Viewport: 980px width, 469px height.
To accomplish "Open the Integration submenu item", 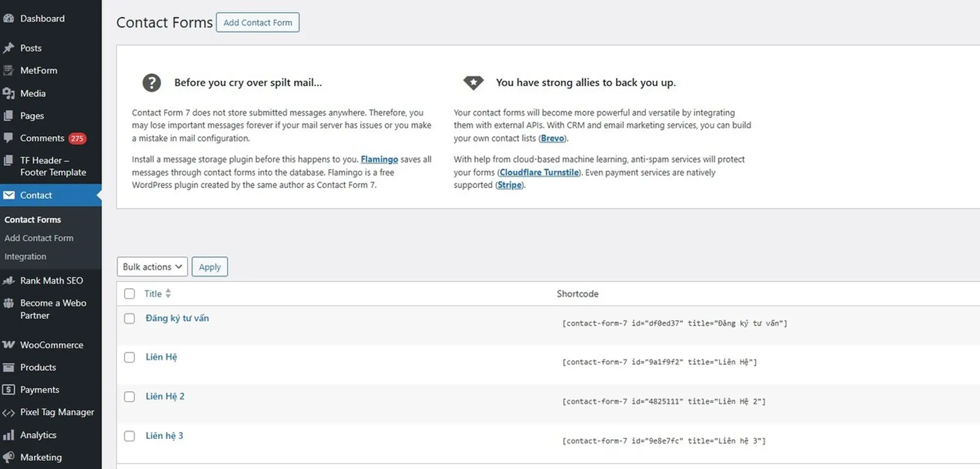I will click(25, 256).
